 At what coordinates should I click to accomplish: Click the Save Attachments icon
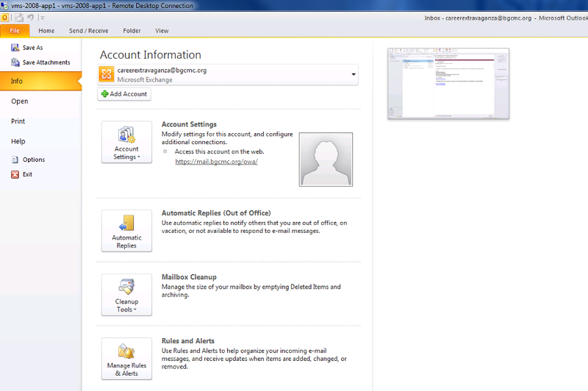[x=15, y=62]
